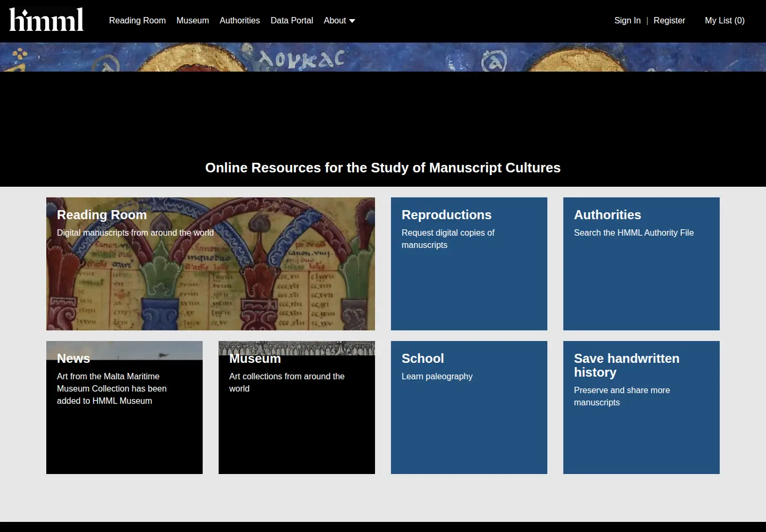Click the heading Online Resources for the Study of Manuscript Cultures
This screenshot has width=766, height=532.
click(383, 168)
